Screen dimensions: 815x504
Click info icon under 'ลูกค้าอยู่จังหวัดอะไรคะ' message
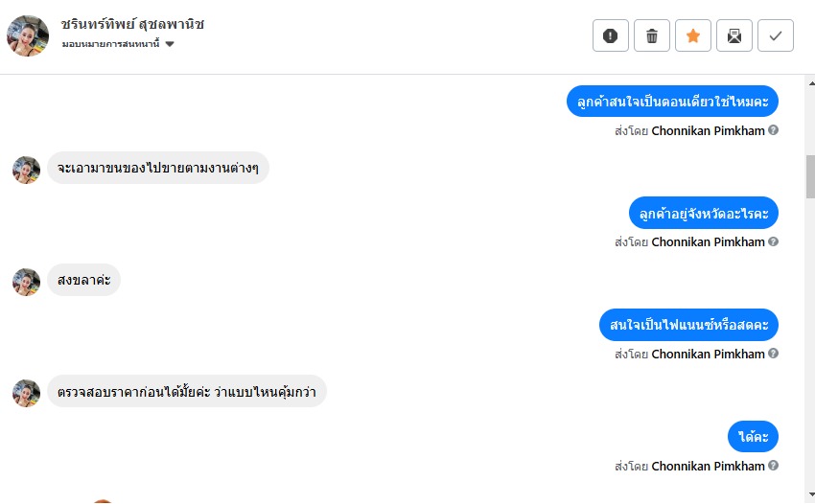coord(773,242)
